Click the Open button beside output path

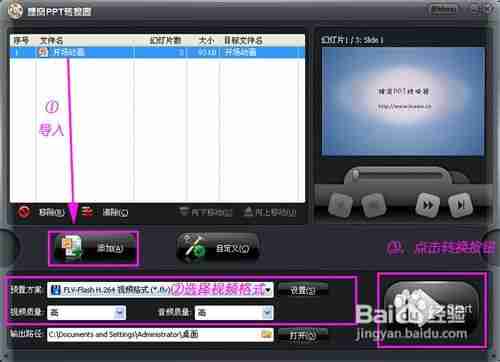303,335
